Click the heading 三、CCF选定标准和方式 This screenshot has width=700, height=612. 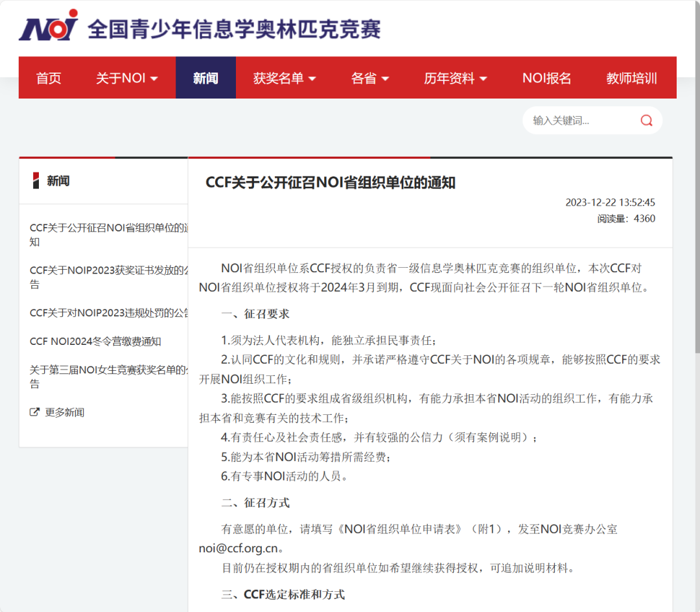(x=283, y=594)
